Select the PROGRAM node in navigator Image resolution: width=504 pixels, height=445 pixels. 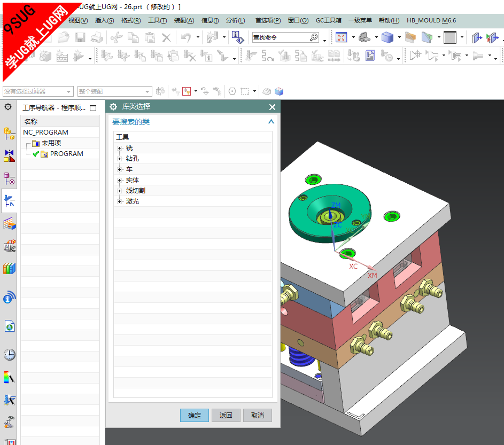[x=66, y=154]
